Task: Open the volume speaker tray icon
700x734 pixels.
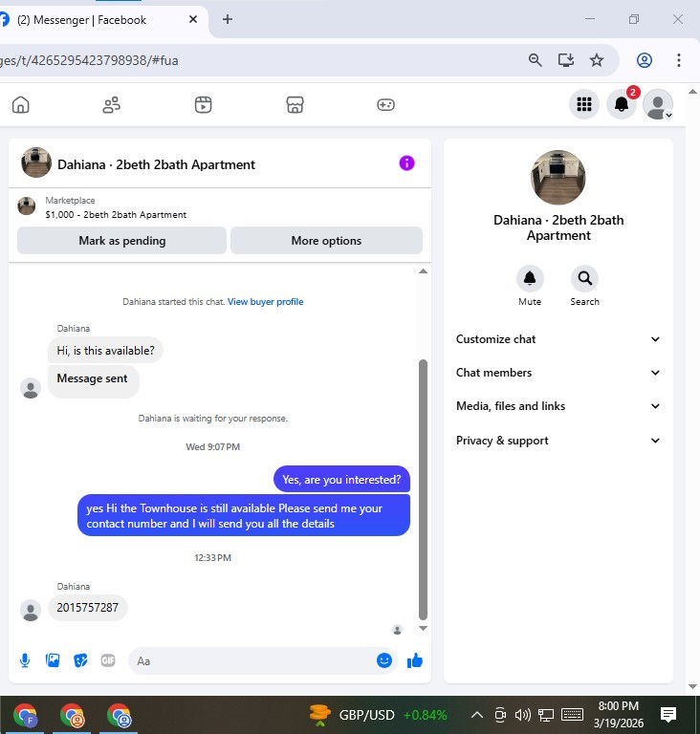Action: 522,715
